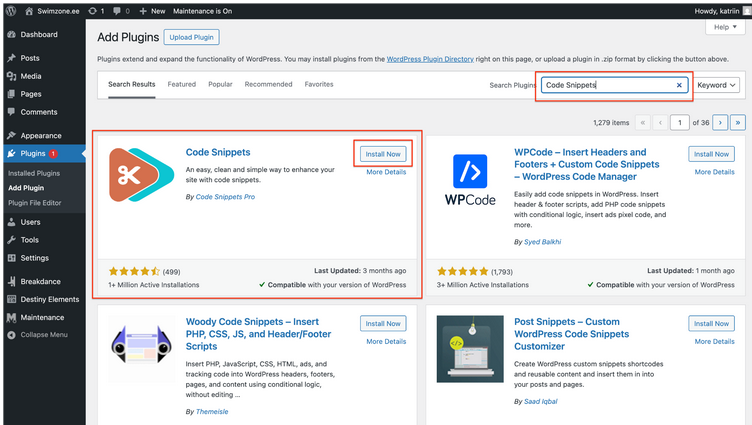Open More Details for Post Snippets
Image resolution: width=752 pixels, height=425 pixels.
click(x=715, y=342)
